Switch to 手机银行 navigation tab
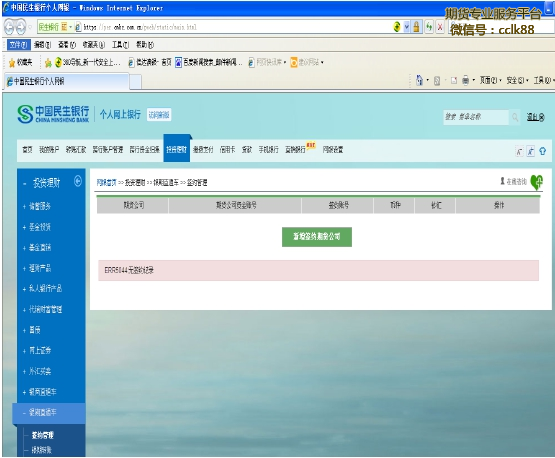This screenshot has height=458, width=555. (x=268, y=150)
